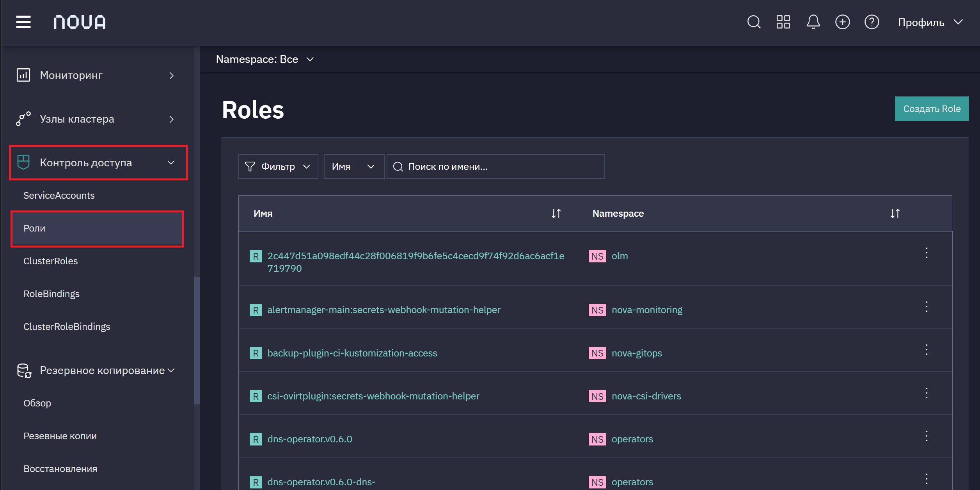Viewport: 980px width, 490px height.
Task: Open kebab menu for backup-plugin-ci-kustomization-access row
Action: point(927,349)
